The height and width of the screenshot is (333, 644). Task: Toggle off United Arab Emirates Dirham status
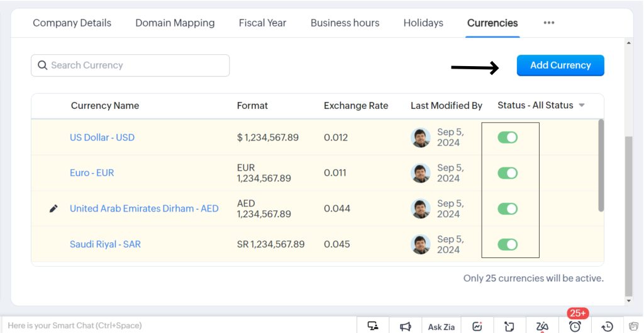point(508,208)
